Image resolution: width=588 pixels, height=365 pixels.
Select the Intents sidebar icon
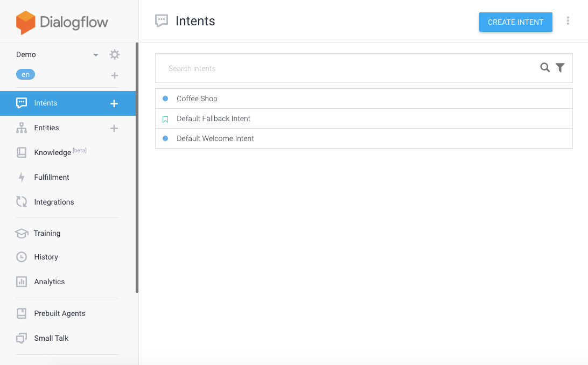pos(22,103)
